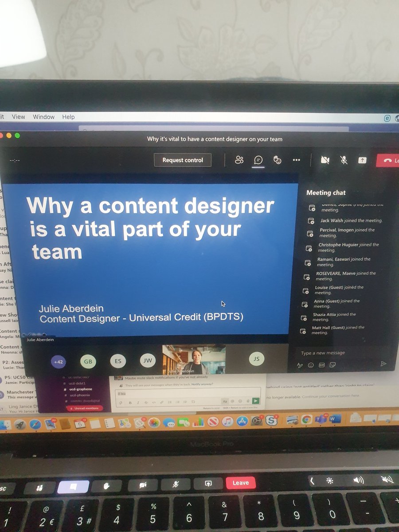Screen dimensions: 399x532
Task: Focus the Type a new message field
Action: tap(341, 353)
